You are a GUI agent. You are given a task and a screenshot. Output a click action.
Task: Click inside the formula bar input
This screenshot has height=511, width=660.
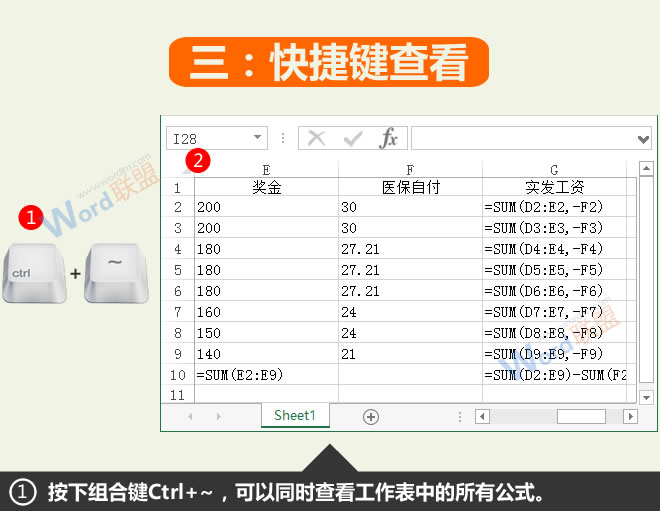520,139
